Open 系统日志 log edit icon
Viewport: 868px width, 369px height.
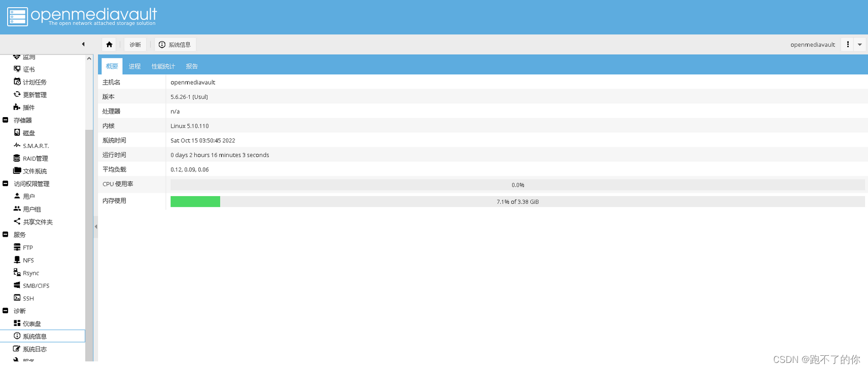[x=17, y=349]
